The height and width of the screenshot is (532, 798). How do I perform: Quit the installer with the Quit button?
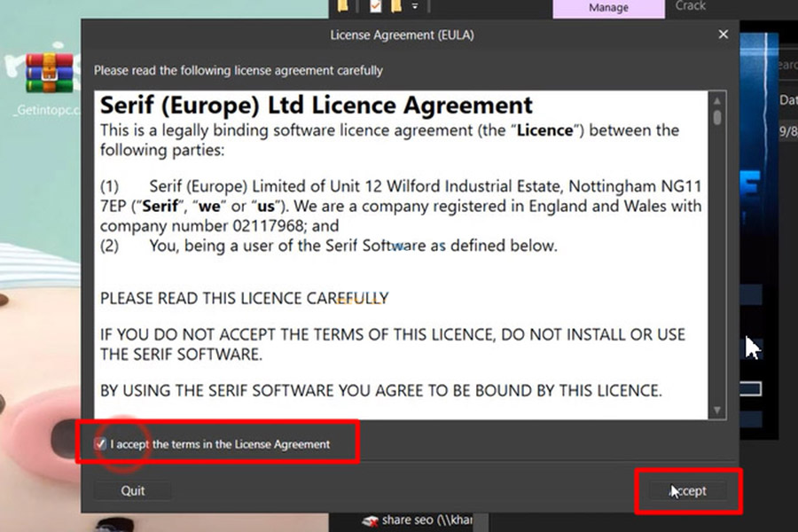(132, 490)
